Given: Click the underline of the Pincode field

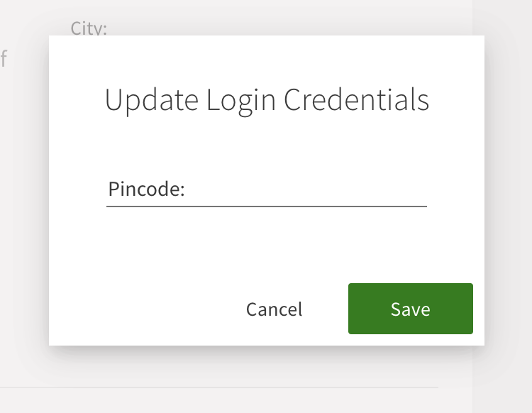Looking at the screenshot, I should tap(267, 206).
